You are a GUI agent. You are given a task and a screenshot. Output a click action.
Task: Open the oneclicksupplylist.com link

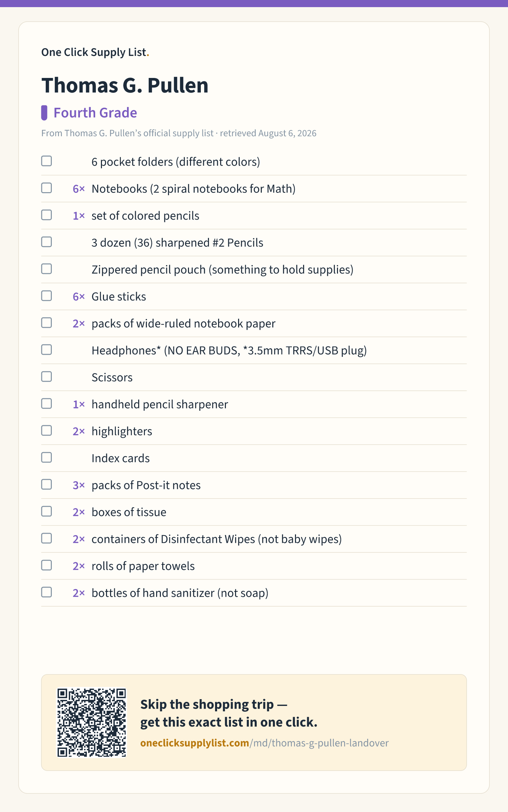264,743
